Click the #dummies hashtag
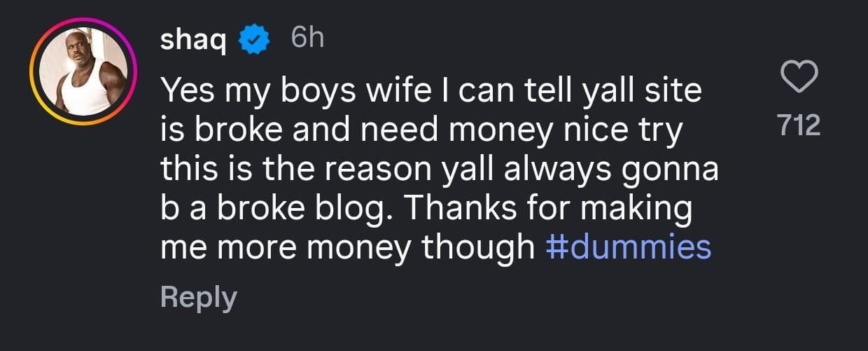This screenshot has height=351, width=868. pyautogui.click(x=627, y=247)
